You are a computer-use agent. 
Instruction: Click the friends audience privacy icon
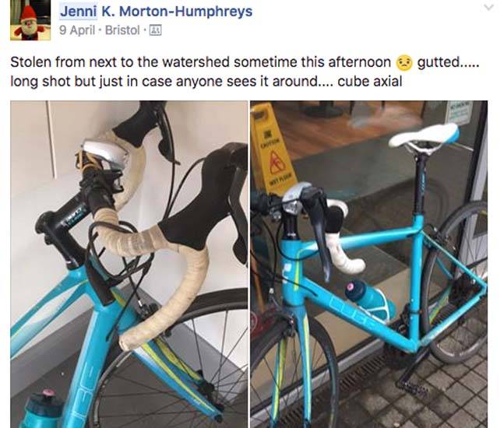(x=157, y=30)
